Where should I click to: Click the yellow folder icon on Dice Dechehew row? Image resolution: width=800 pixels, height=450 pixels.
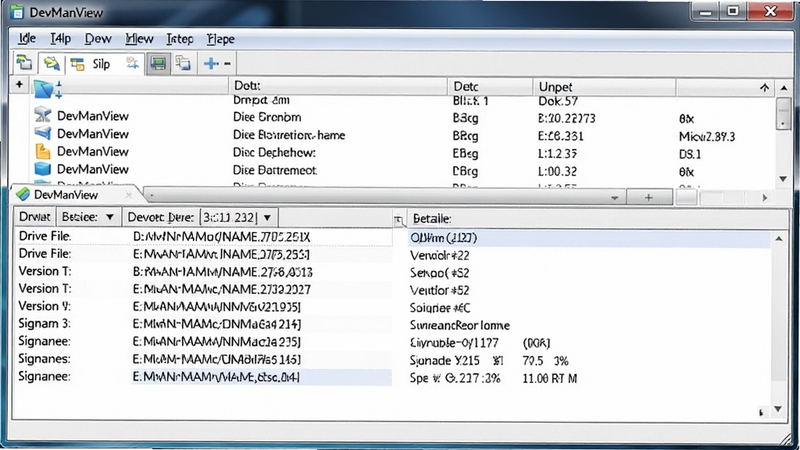[x=43, y=151]
